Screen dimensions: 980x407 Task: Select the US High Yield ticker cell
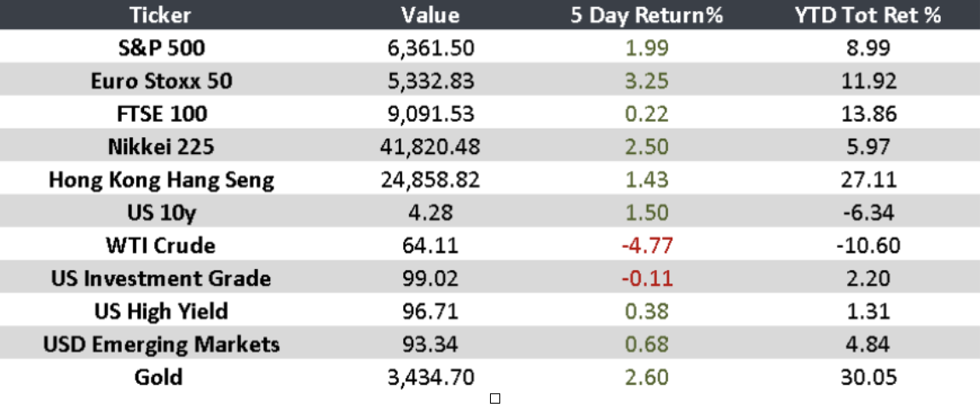click(160, 312)
